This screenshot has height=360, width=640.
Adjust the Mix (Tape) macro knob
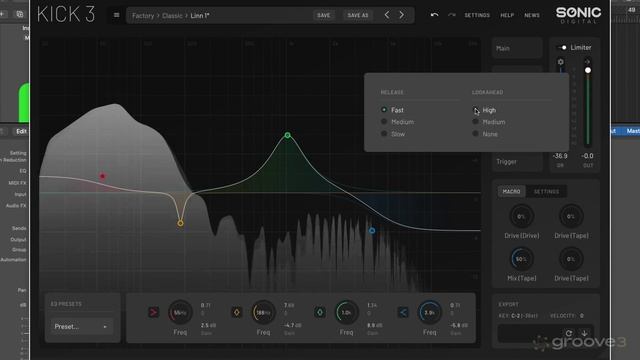522,259
